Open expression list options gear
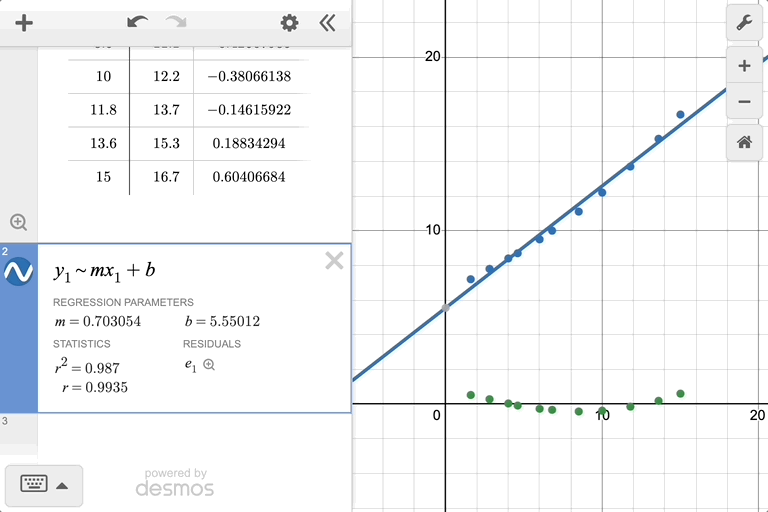 (x=289, y=23)
